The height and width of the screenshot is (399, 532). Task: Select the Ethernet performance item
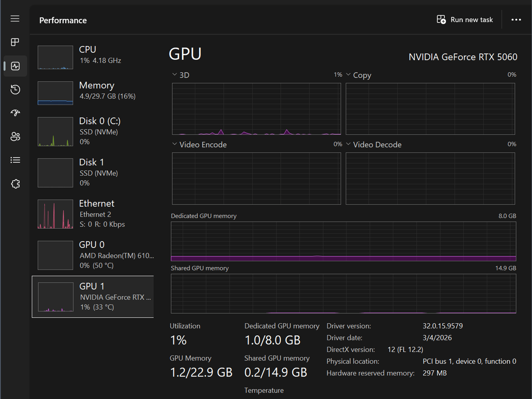[x=93, y=214]
